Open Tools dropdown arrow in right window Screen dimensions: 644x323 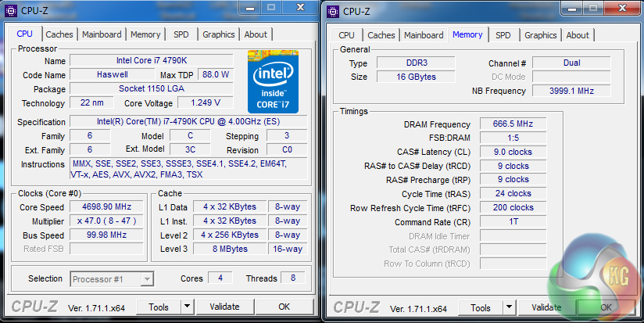click(509, 307)
